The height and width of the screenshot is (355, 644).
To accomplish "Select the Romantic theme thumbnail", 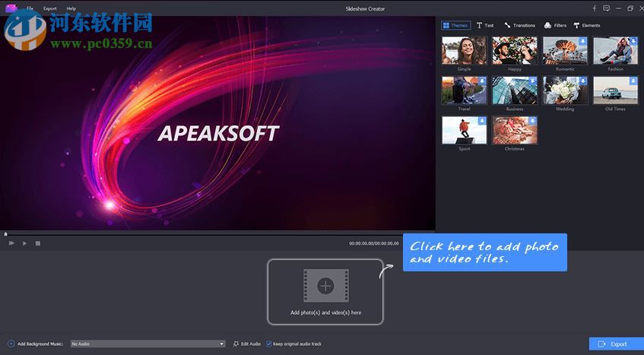I will tap(565, 50).
